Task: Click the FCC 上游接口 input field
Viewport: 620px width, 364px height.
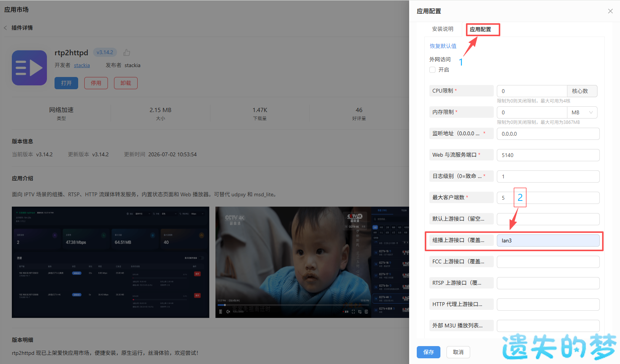Action: click(548, 262)
